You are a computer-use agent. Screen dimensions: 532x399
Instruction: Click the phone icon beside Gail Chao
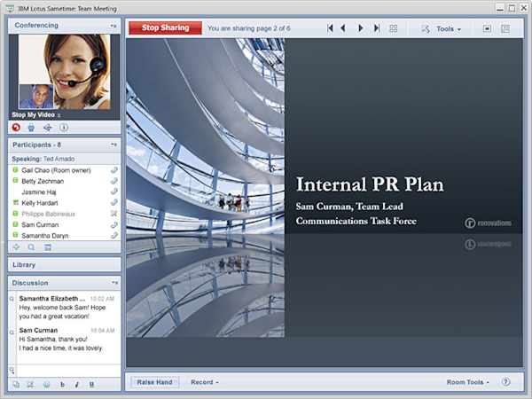pos(114,170)
